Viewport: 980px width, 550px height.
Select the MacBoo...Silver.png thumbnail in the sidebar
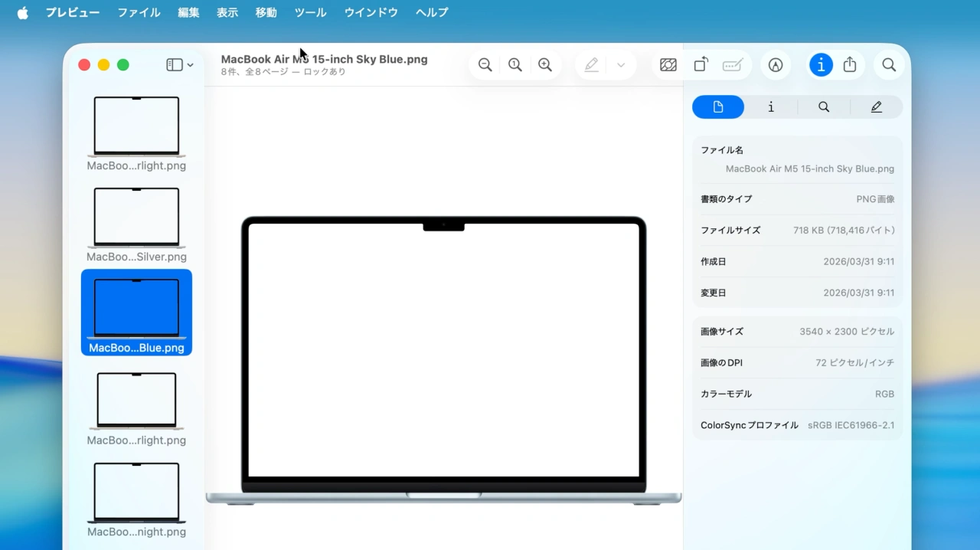[x=136, y=217]
